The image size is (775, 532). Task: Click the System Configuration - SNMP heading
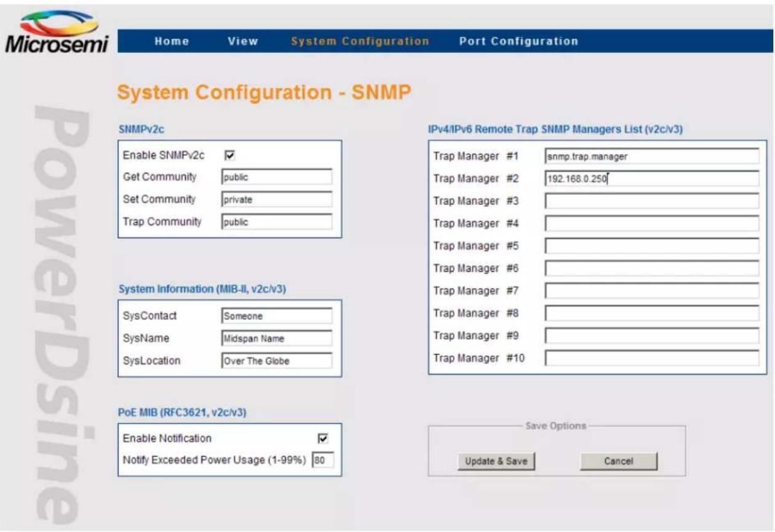264,93
